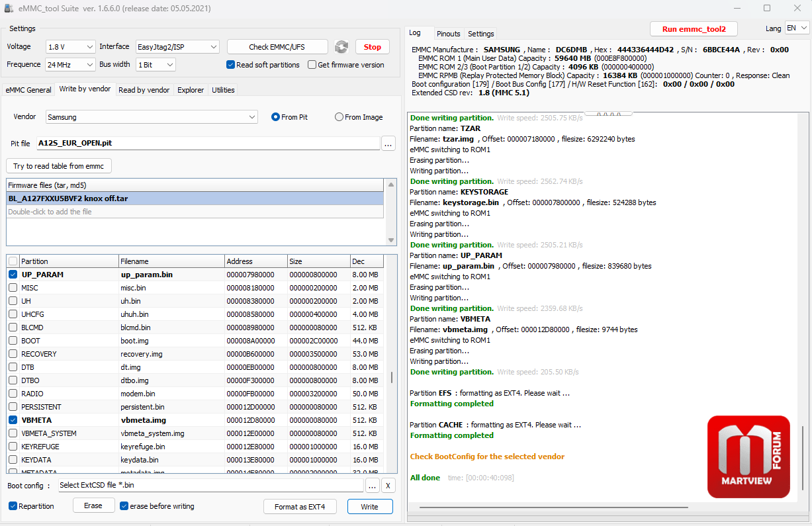
Task: Browse ExtCSD file using boot config ellipsis
Action: pos(373,485)
